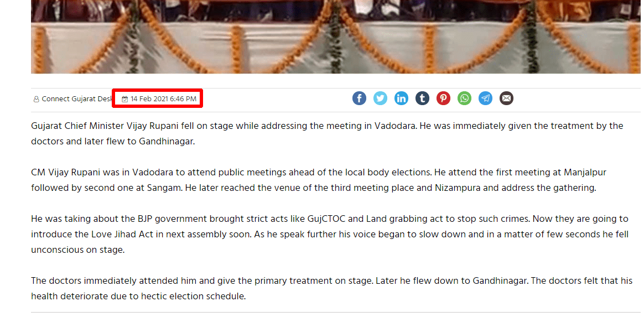Click the paragraph starting 'CM Vijay Rupani was in Vadodara'

[x=319, y=180]
